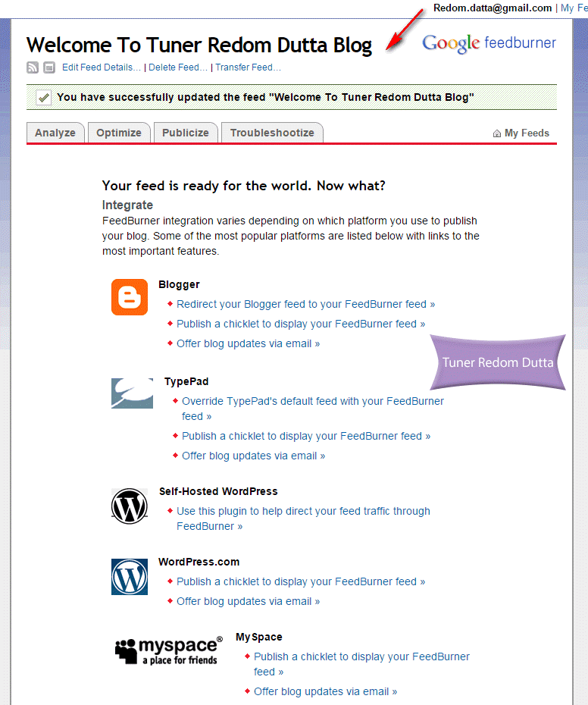Click the Self-Hosted WordPress heading
Image resolution: width=588 pixels, height=705 pixels.
click(218, 491)
